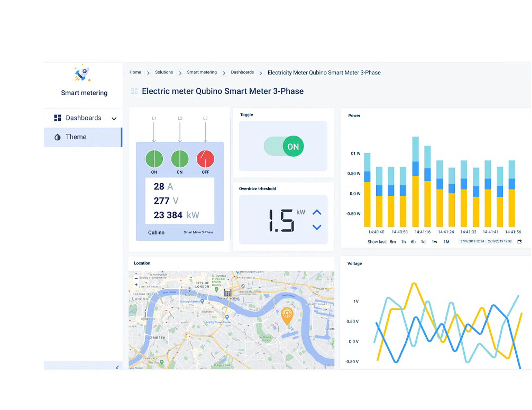This screenshot has height=410, width=532.
Task: Increase Overdrive threshold with the up chevron
Action: tap(317, 212)
